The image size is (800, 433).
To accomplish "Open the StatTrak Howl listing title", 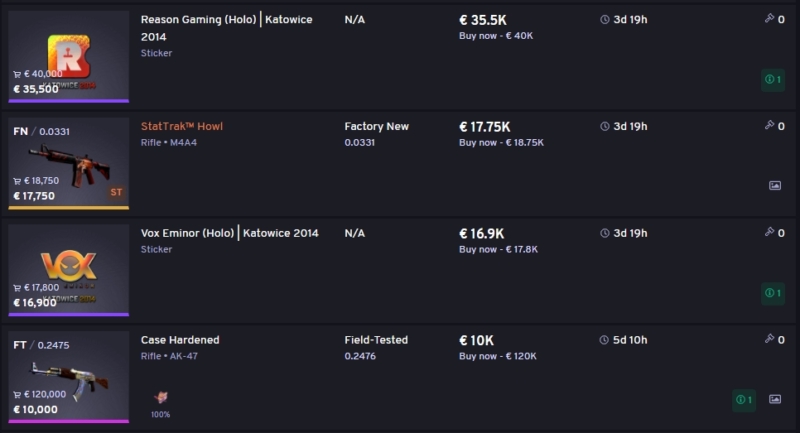I will click(x=182, y=126).
